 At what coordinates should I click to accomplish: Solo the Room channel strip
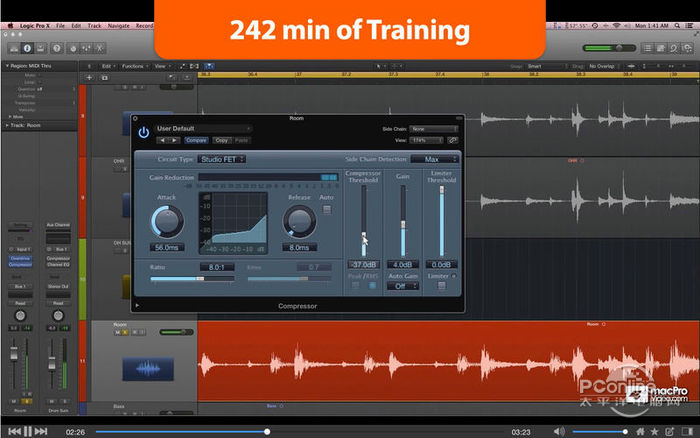(26, 401)
